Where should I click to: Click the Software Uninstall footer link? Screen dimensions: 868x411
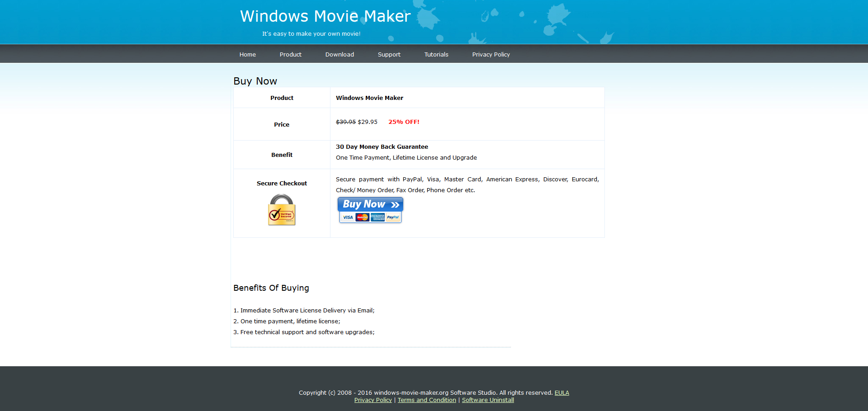(488, 400)
